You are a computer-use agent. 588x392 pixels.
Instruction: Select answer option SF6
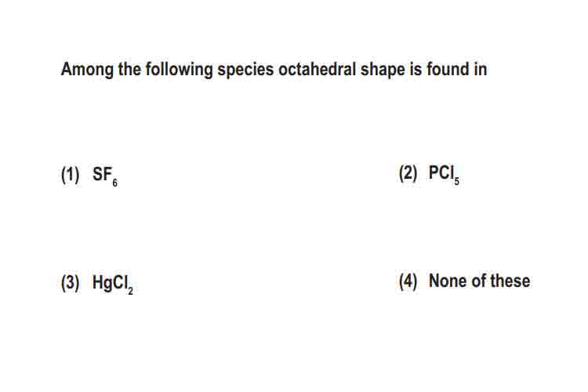[x=105, y=176]
